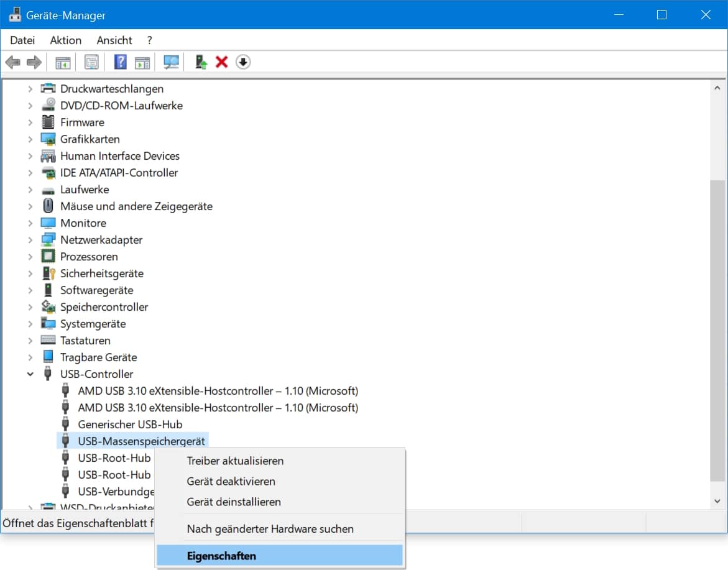This screenshot has height=570, width=728.
Task: Choose Nach geänderter Hardware suchen
Action: coord(280,529)
